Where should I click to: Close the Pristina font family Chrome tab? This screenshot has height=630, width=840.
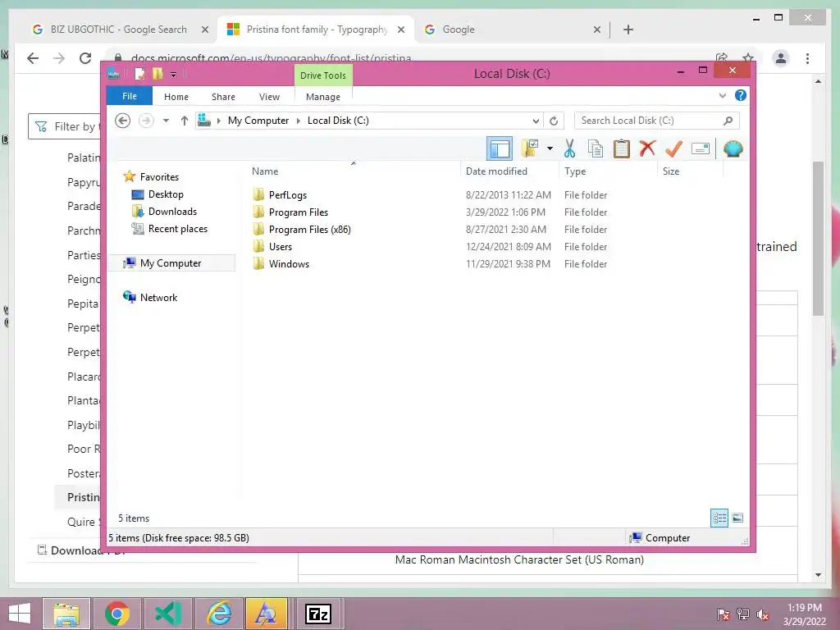[400, 30]
